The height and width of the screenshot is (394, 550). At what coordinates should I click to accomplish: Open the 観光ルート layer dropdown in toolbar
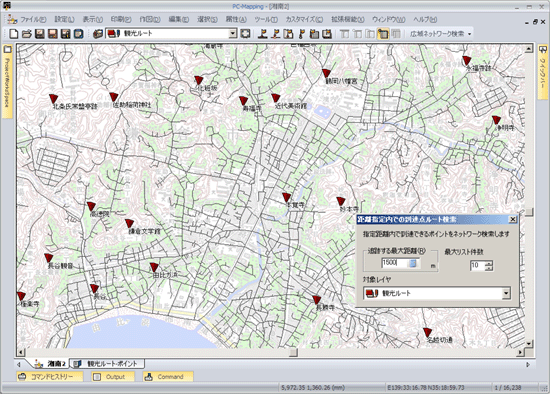[x=171, y=34]
